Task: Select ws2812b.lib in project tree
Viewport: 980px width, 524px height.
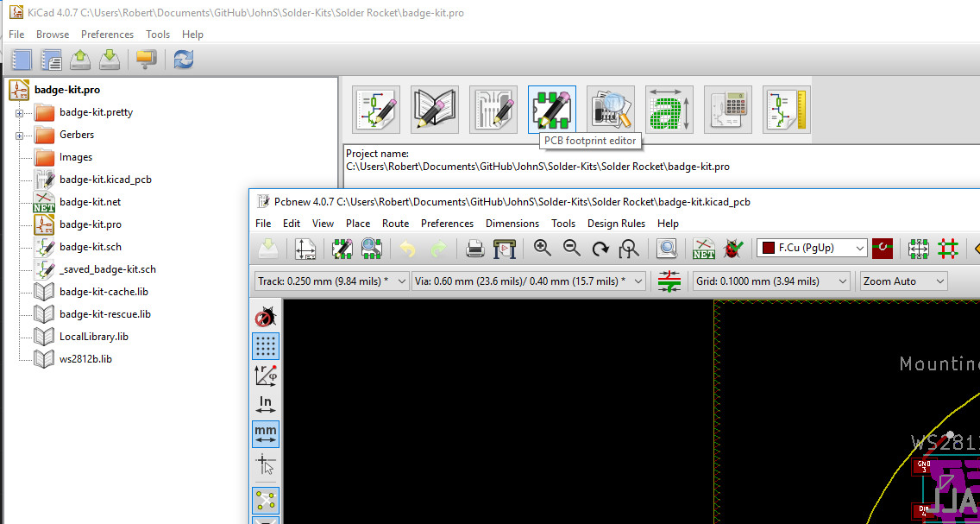Action: tap(85, 359)
